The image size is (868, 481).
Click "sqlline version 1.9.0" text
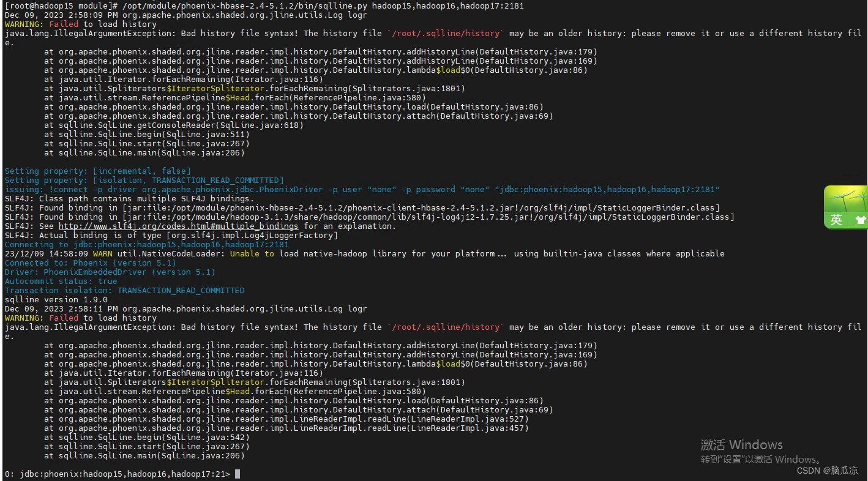click(56, 299)
